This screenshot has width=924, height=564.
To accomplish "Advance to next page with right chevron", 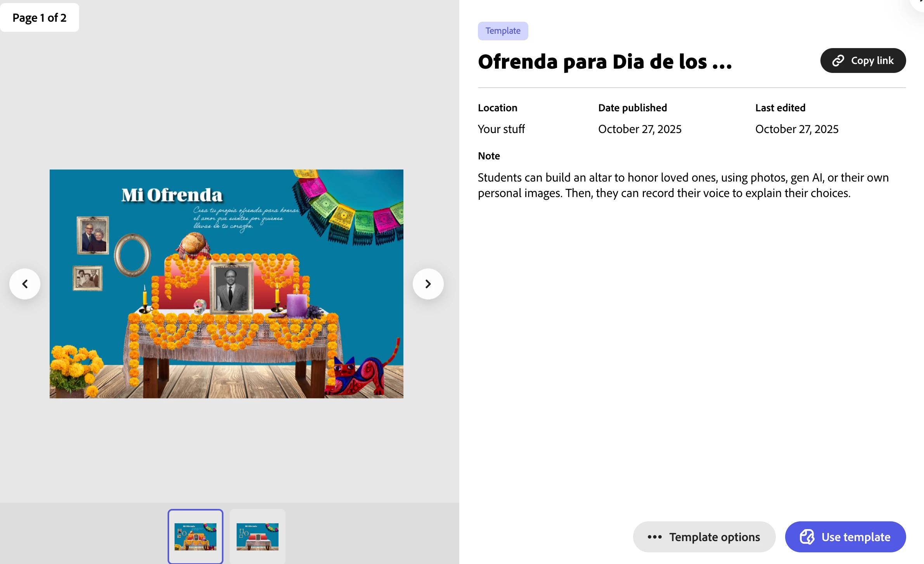I will (428, 284).
